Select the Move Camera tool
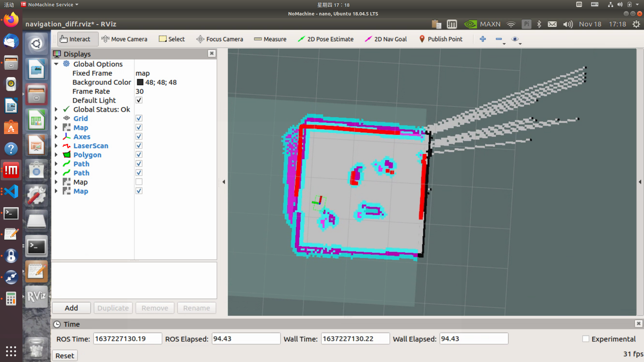Screen dimensions: 644x362 click(124, 39)
